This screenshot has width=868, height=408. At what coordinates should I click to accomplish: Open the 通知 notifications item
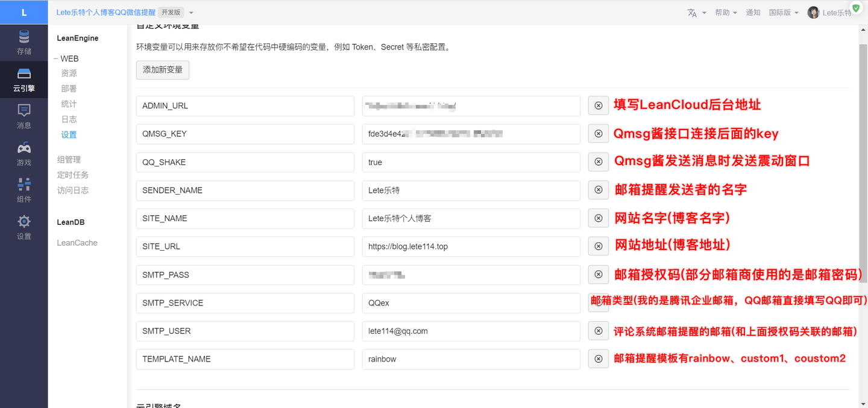(753, 12)
